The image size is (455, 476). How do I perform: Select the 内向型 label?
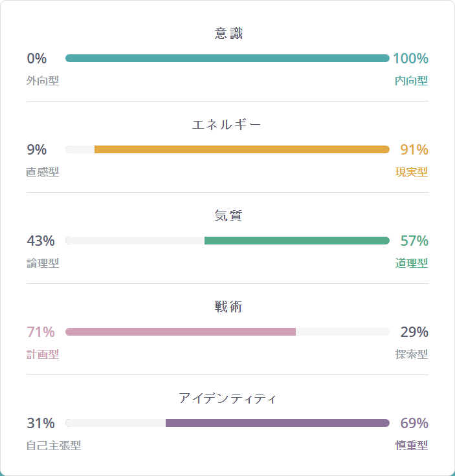click(411, 81)
